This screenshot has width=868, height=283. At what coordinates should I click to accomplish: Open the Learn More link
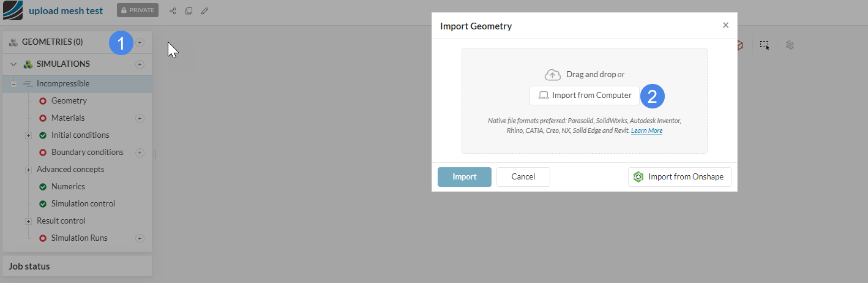click(646, 130)
